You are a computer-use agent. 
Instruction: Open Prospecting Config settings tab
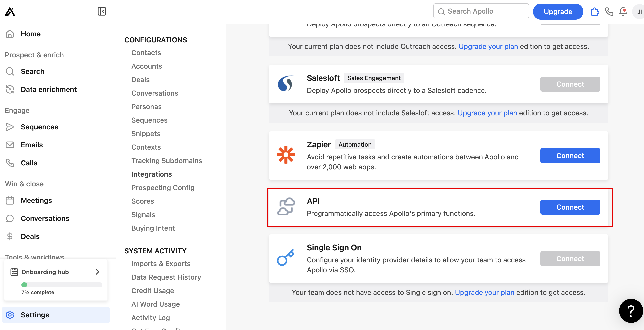163,188
